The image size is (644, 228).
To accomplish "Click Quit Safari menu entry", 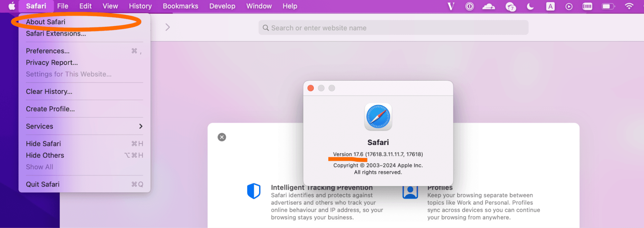I will (43, 184).
